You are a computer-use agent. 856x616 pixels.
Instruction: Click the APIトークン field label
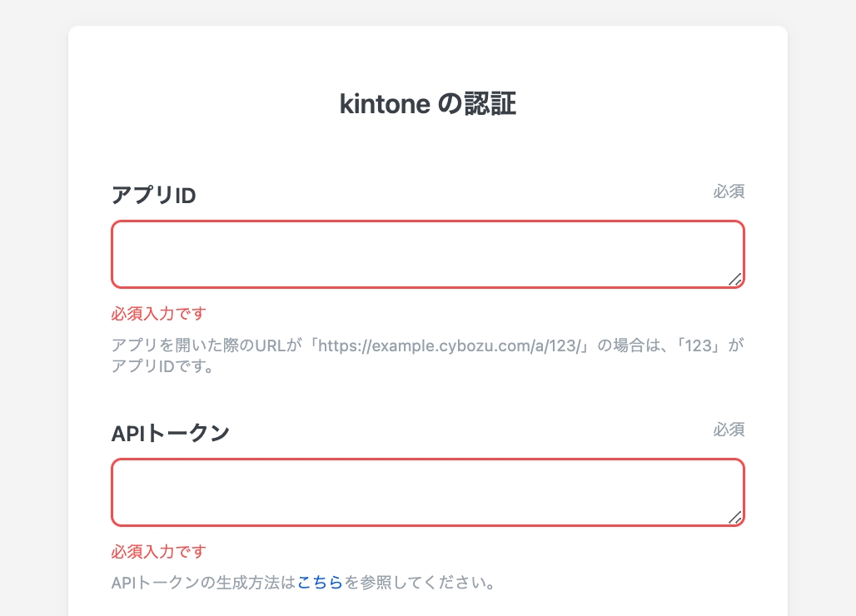171,434
